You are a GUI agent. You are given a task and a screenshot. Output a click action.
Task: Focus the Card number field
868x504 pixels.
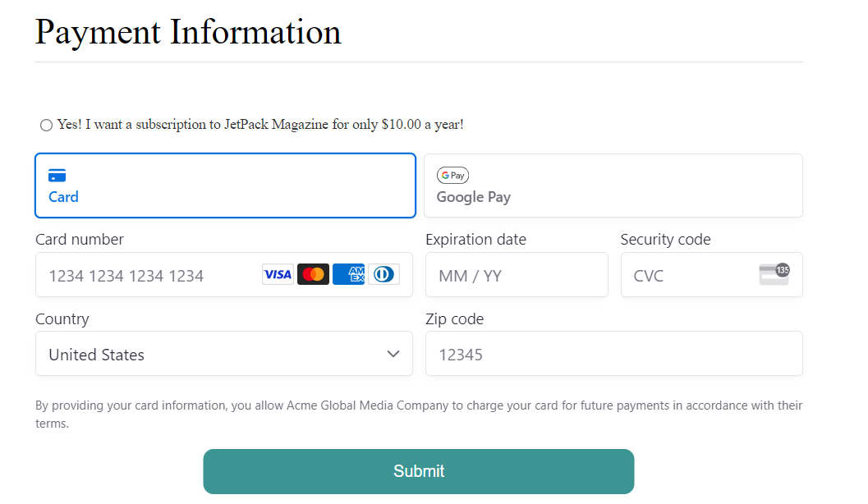coord(148,275)
